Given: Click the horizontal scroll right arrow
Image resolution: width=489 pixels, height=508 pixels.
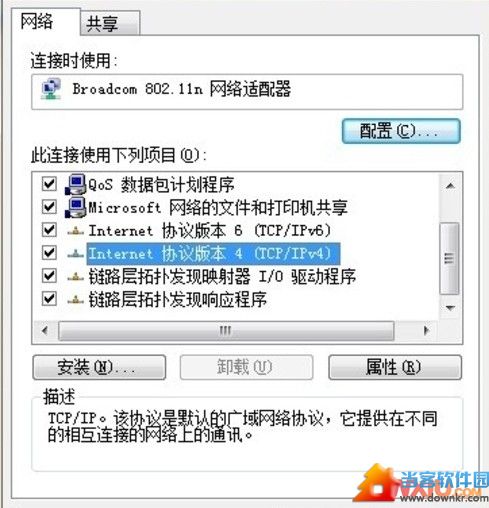Looking at the screenshot, I should coord(426,331).
